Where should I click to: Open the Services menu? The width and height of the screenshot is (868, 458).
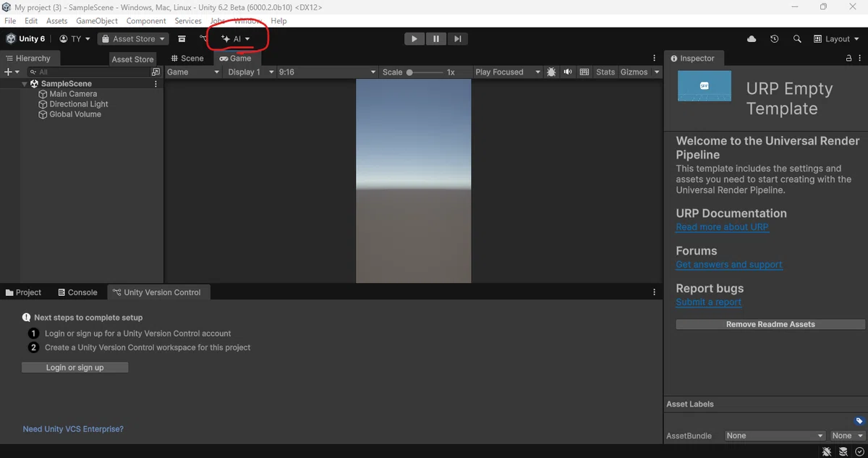click(188, 21)
